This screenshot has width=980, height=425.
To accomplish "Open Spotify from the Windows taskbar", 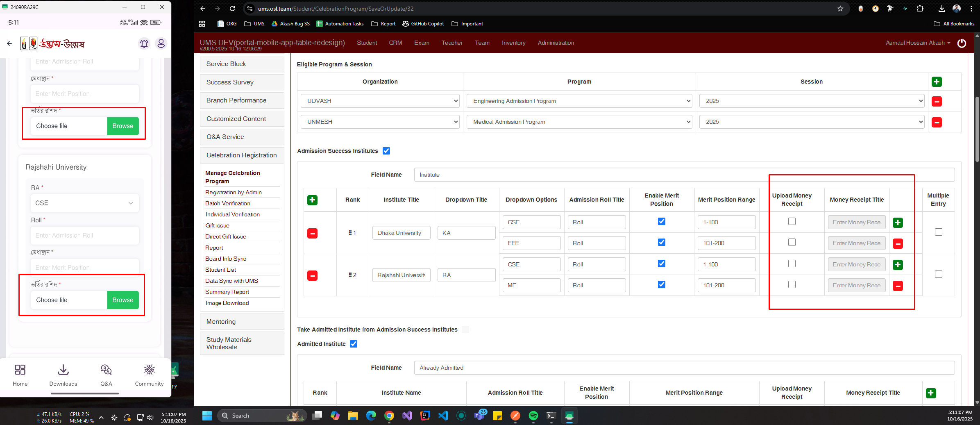I will pyautogui.click(x=533, y=416).
